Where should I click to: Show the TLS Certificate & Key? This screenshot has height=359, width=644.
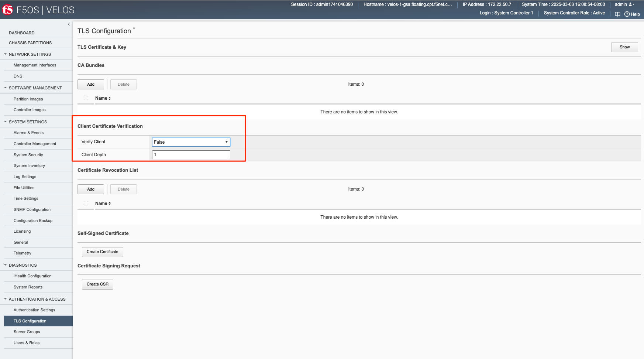tap(624, 47)
